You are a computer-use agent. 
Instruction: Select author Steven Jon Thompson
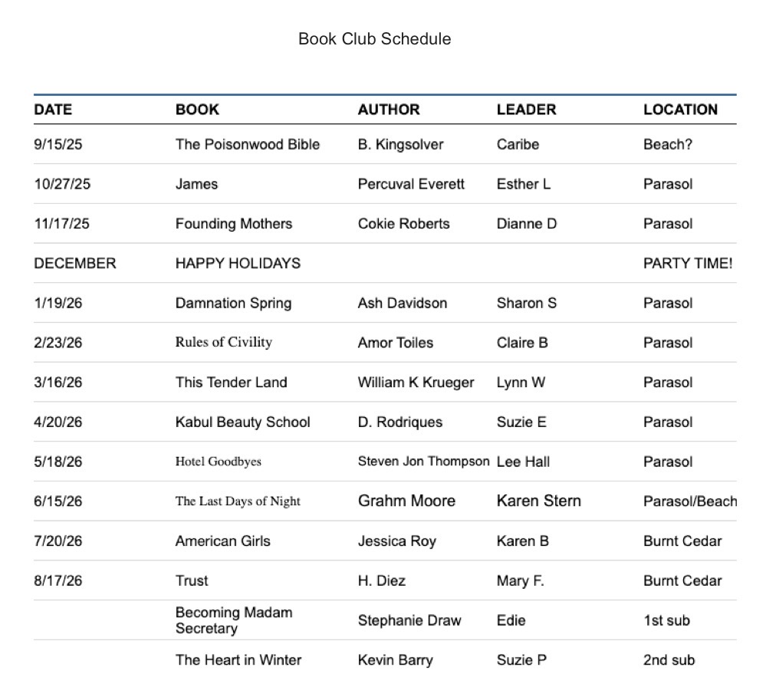tap(423, 462)
